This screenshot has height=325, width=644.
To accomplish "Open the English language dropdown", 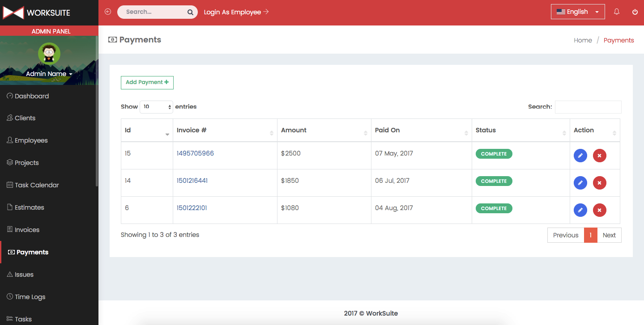I will click(577, 12).
